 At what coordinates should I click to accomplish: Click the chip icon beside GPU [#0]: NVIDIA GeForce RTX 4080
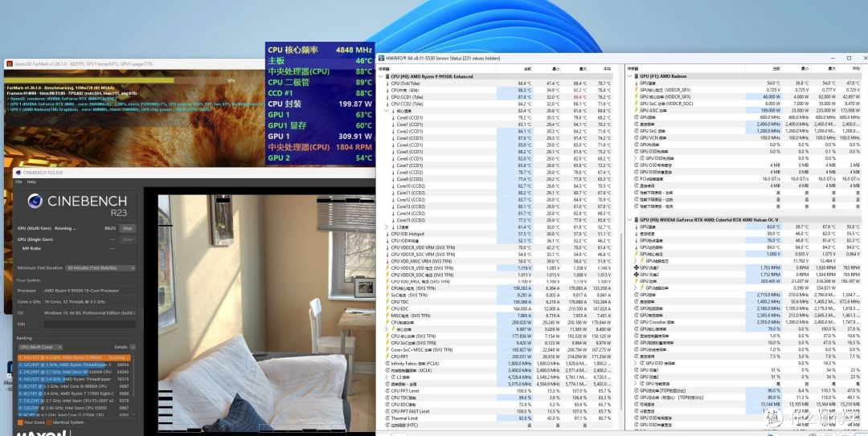click(636, 220)
